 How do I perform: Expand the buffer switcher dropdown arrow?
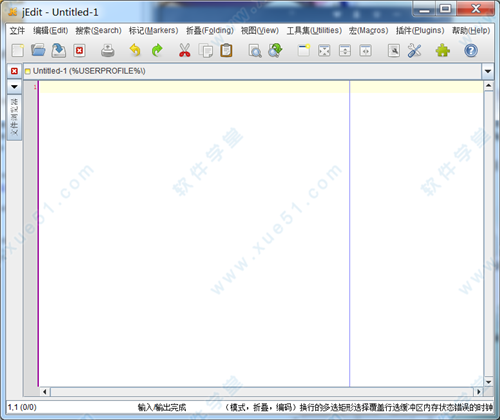coord(488,71)
